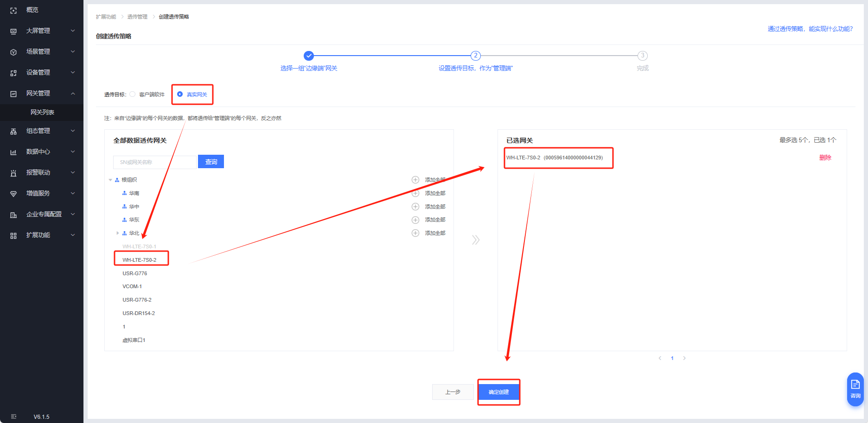Select USR-G776 gateway in the list
Screen dimensions: 868x423
pyautogui.click(x=134, y=273)
